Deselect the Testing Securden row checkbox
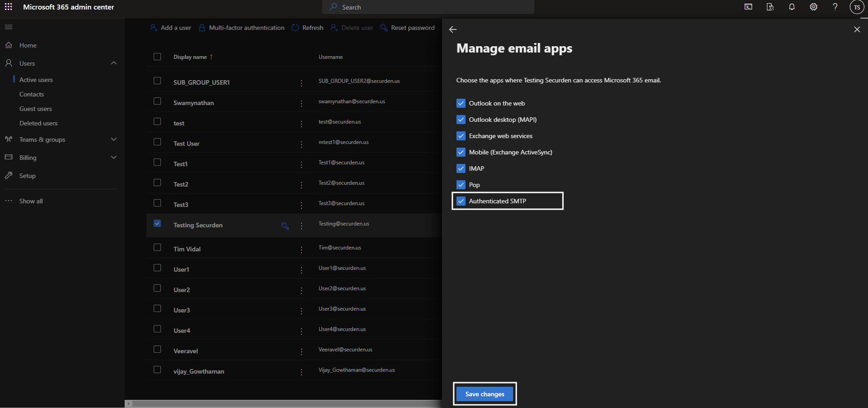 tap(157, 223)
